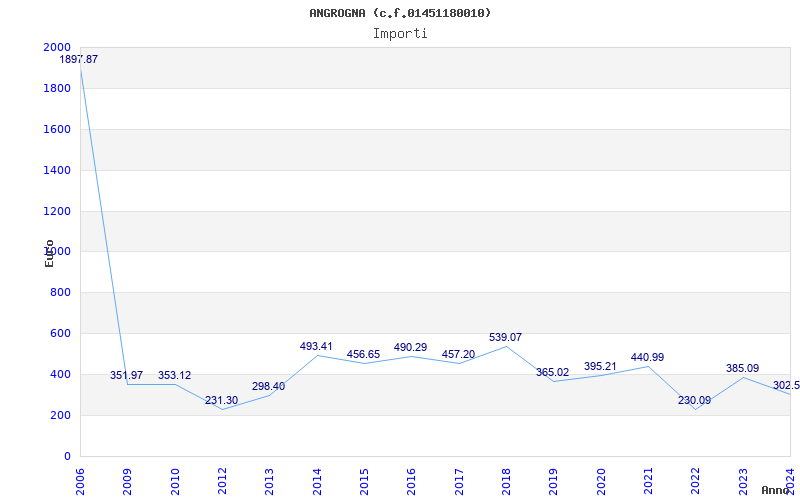Image resolution: width=800 pixels, height=500 pixels.
Task: Select the 1600 y-axis tick label
Action: [57, 130]
